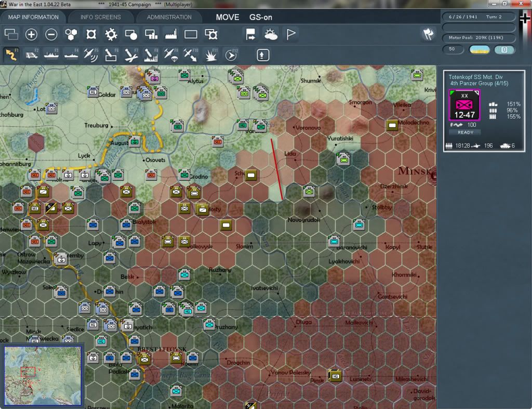Open the ADMINISTRATION tab

click(x=169, y=17)
